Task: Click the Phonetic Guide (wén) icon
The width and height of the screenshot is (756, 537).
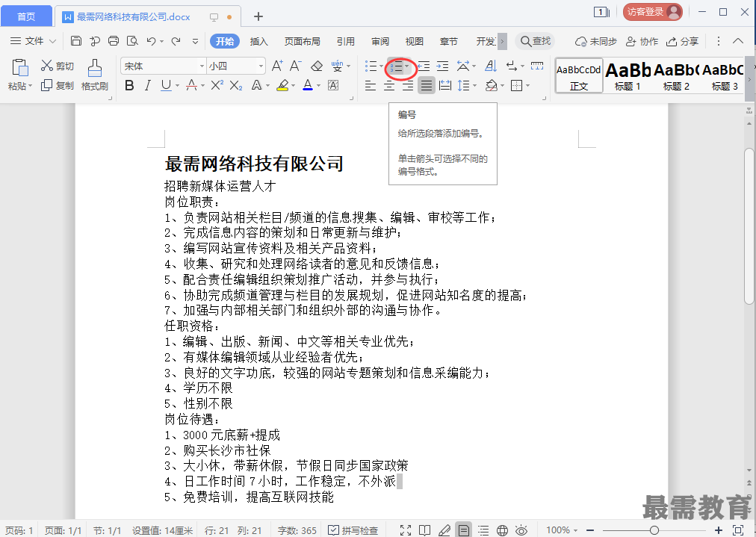Action: (x=337, y=66)
